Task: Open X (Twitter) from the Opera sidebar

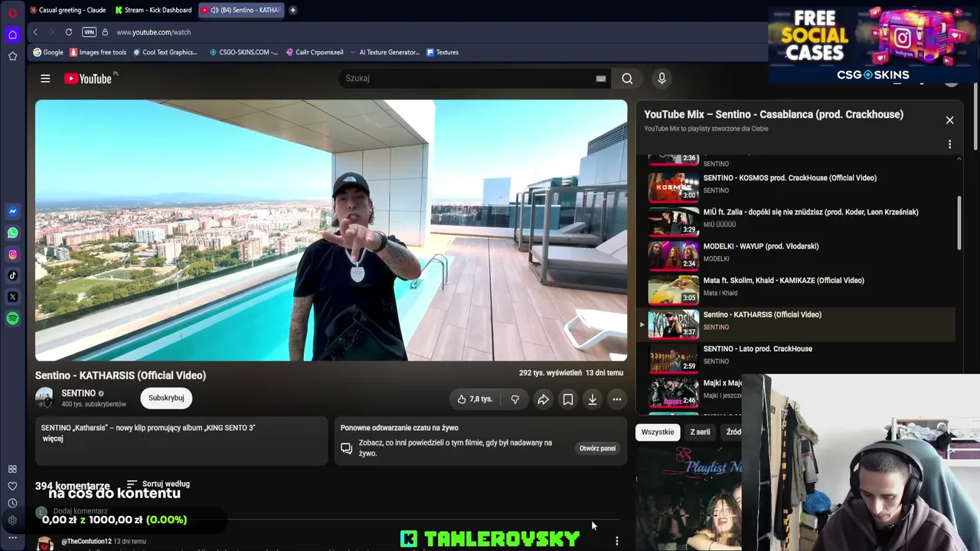Action: [x=12, y=297]
